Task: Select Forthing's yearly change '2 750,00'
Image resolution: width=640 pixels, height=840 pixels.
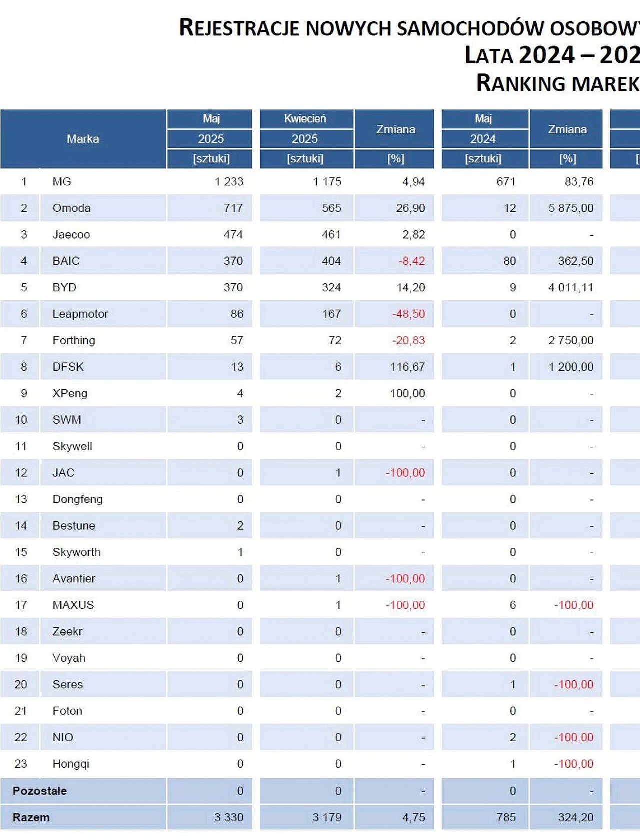Action: (x=571, y=341)
